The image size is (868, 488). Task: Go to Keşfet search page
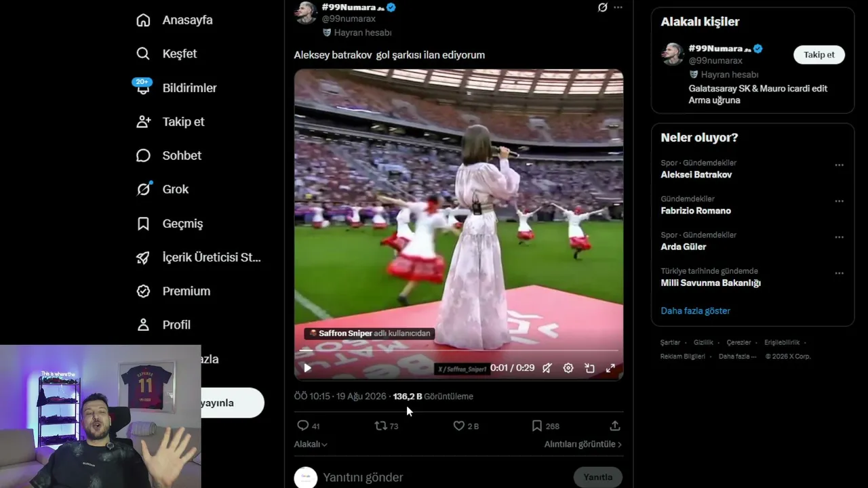point(166,54)
